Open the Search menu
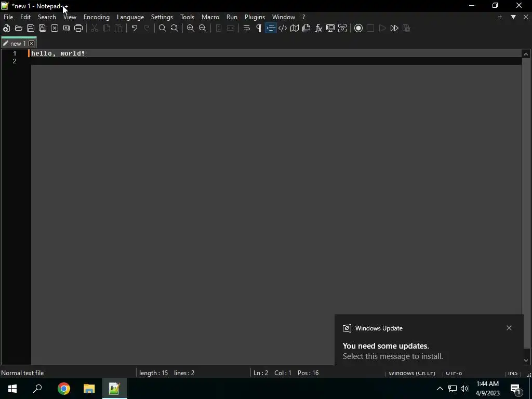This screenshot has height=399, width=532. point(47,17)
